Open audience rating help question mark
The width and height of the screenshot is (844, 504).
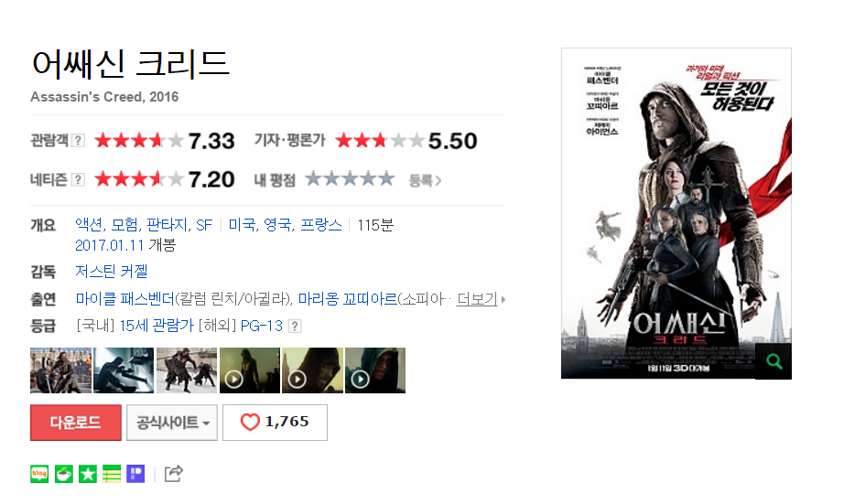click(78, 140)
